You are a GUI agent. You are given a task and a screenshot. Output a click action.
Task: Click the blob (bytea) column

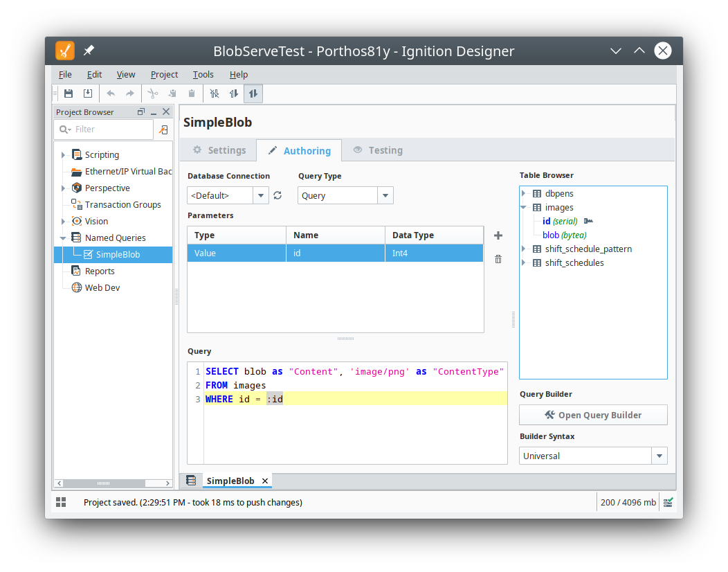(x=564, y=235)
